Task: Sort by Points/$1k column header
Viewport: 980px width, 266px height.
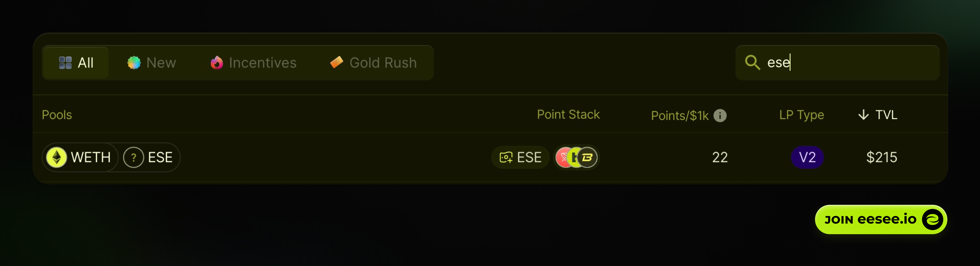Action: tap(679, 116)
